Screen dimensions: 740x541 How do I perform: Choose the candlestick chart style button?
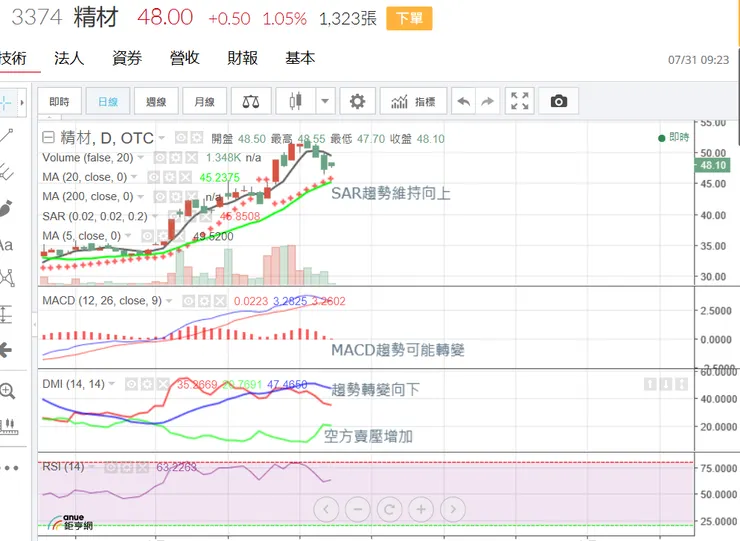(x=295, y=101)
